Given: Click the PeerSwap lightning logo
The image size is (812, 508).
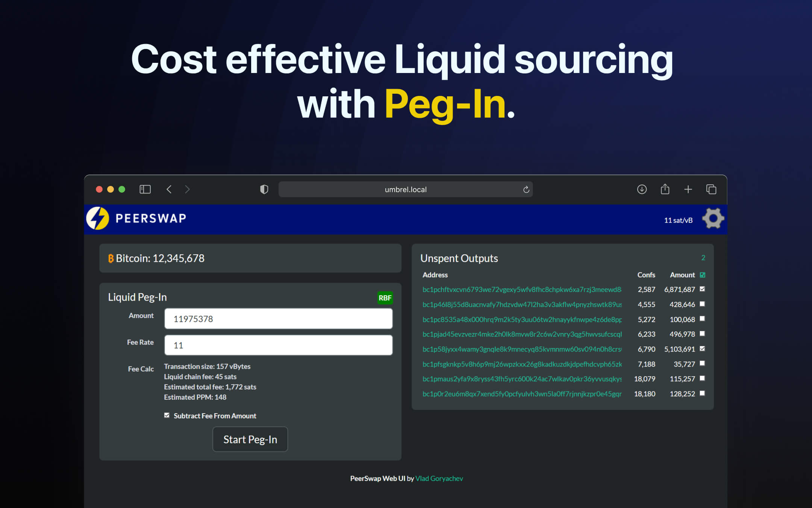Looking at the screenshot, I should coord(98,218).
